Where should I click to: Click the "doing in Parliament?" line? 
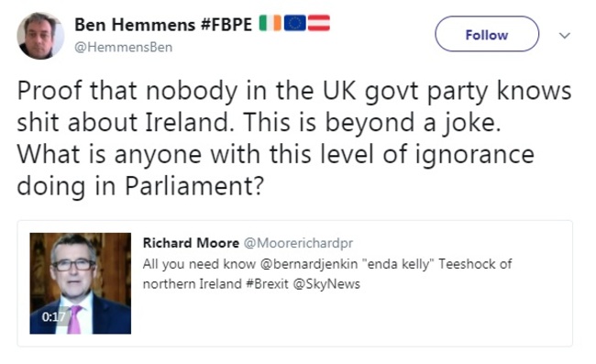[140, 186]
